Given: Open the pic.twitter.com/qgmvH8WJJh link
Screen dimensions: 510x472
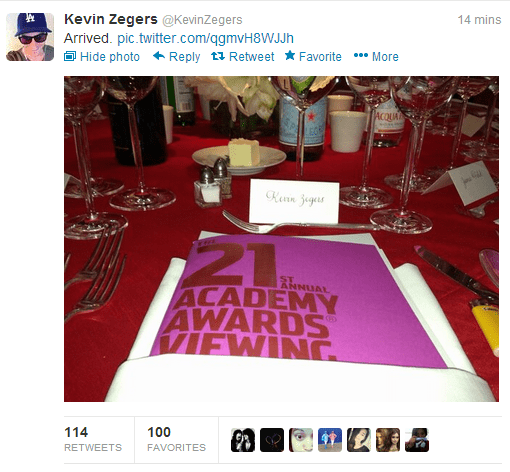Looking at the screenshot, I should (205, 38).
